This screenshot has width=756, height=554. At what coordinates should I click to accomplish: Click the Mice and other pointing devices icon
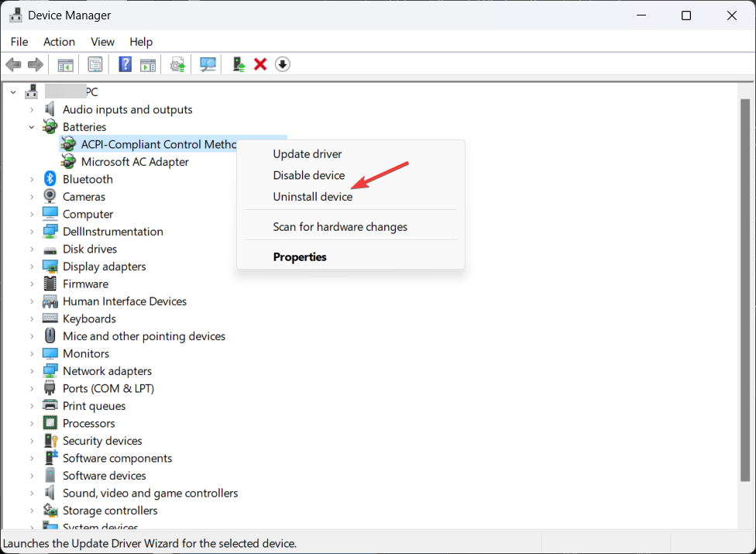coord(50,335)
